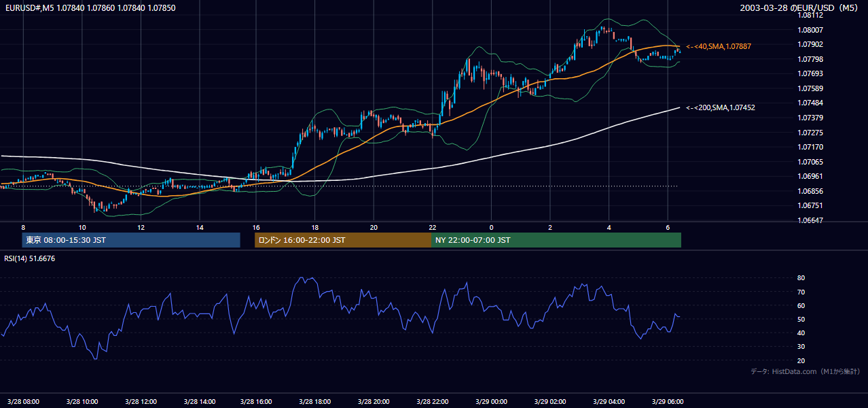
Task: Click the RSI scale value 50
Action: click(801, 320)
